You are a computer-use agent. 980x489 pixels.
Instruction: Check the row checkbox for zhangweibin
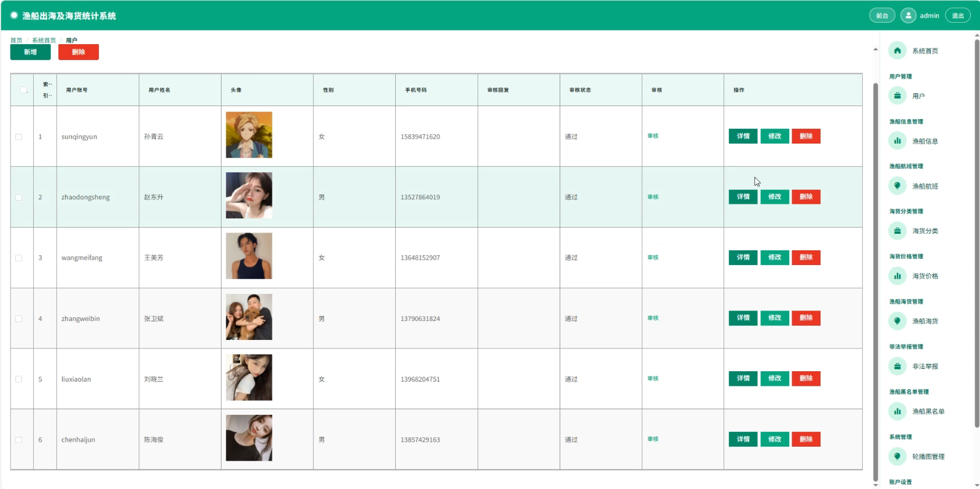coord(18,319)
